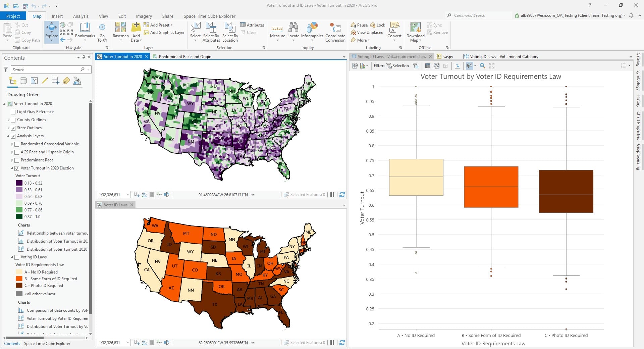644x349 pixels.
Task: Click the List By Data Source icon
Action: click(x=23, y=81)
